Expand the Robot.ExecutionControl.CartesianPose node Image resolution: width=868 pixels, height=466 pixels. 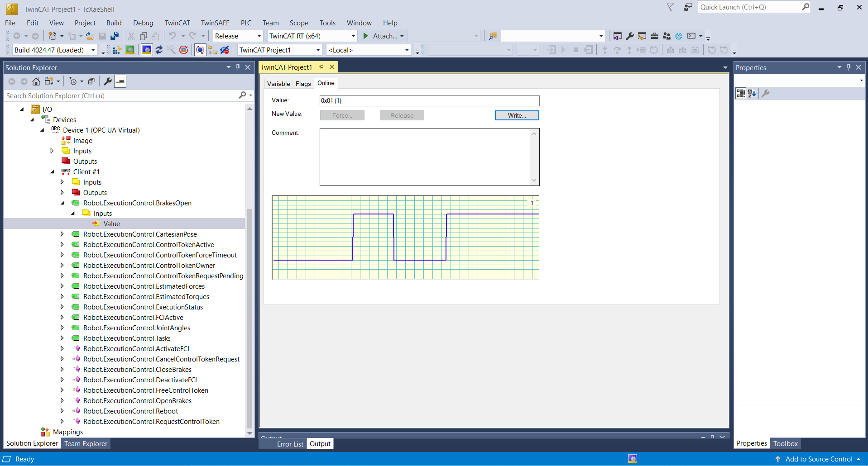tap(62, 234)
